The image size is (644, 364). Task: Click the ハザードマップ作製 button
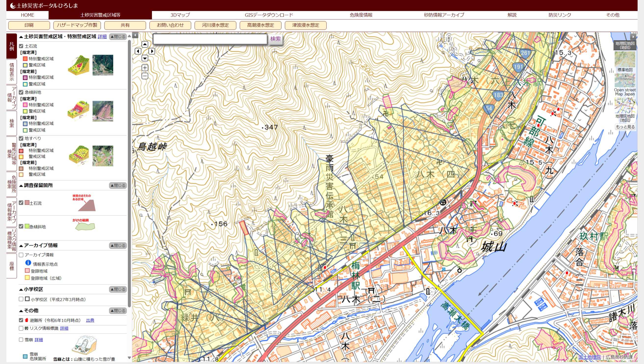point(77,25)
